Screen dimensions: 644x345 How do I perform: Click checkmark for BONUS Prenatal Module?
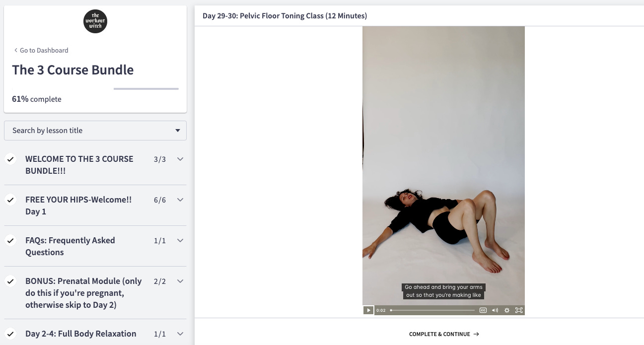pyautogui.click(x=10, y=281)
